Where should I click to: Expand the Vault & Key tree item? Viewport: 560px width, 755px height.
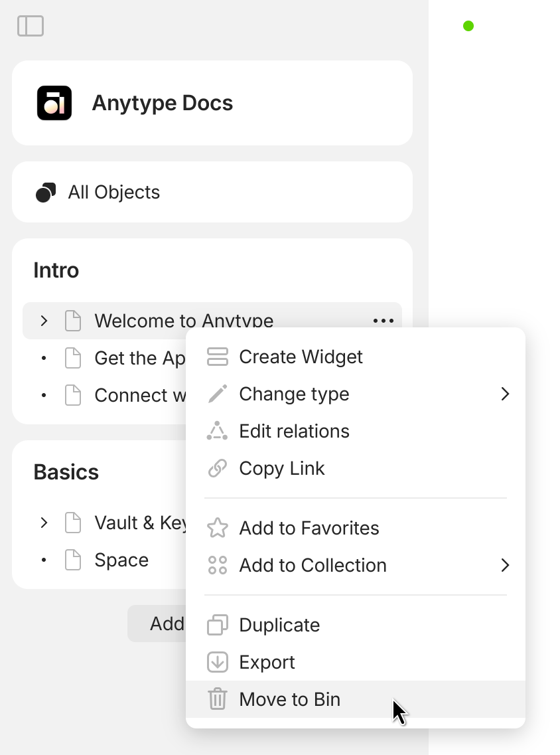point(44,523)
